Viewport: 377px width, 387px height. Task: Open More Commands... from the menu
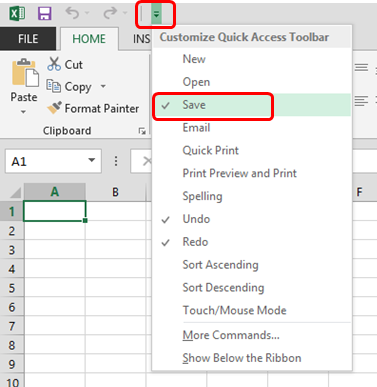pyautogui.click(x=252, y=335)
